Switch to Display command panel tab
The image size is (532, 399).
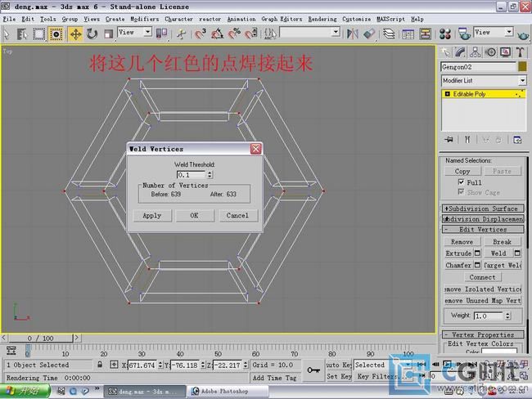click(x=505, y=52)
